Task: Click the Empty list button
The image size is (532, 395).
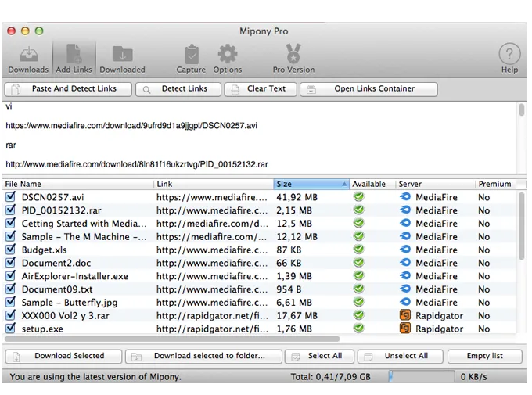Action: click(485, 357)
